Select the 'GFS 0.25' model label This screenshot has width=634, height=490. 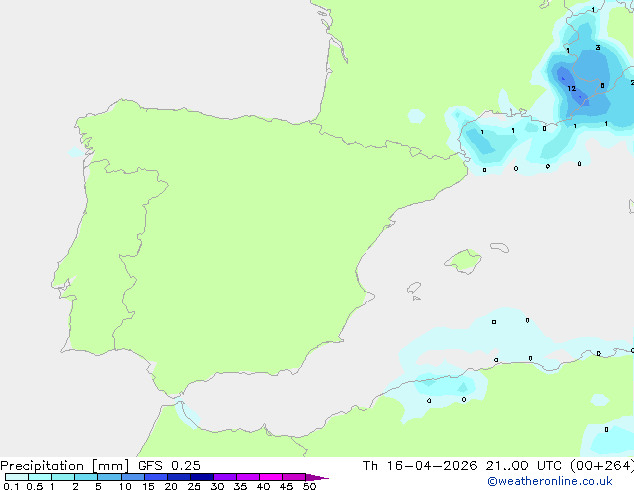169,466
